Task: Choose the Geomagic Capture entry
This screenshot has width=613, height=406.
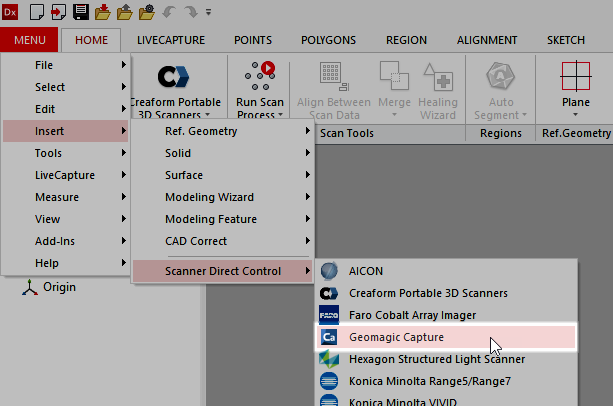Action: click(446, 337)
